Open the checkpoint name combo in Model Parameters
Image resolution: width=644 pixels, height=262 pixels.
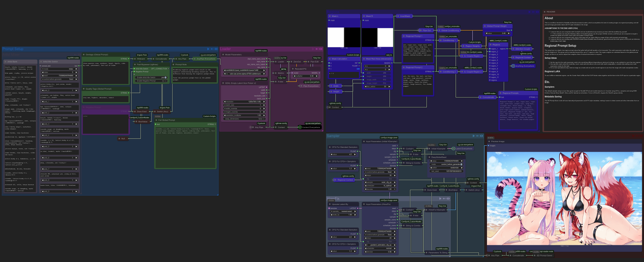[244, 71]
